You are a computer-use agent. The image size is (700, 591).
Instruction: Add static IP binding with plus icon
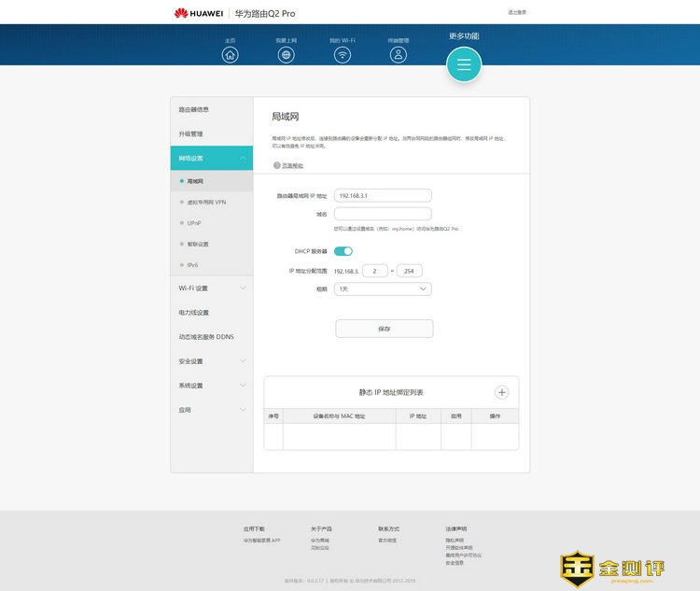[x=501, y=393]
